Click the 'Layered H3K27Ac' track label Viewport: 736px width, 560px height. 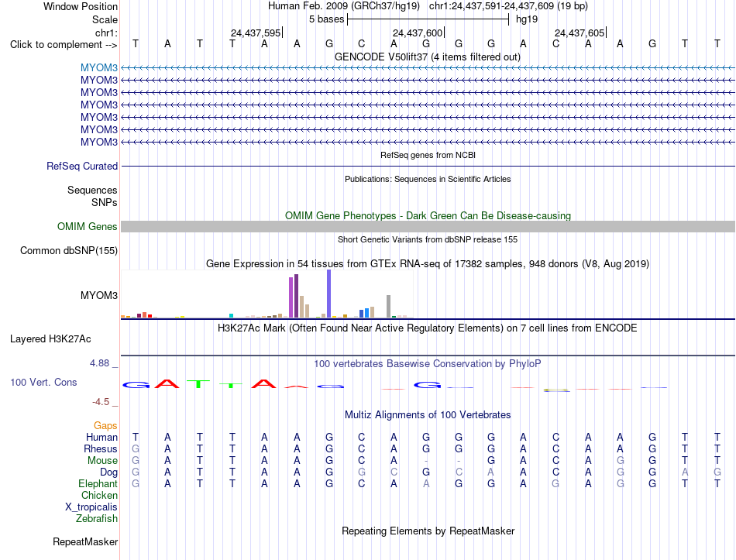[x=50, y=339]
